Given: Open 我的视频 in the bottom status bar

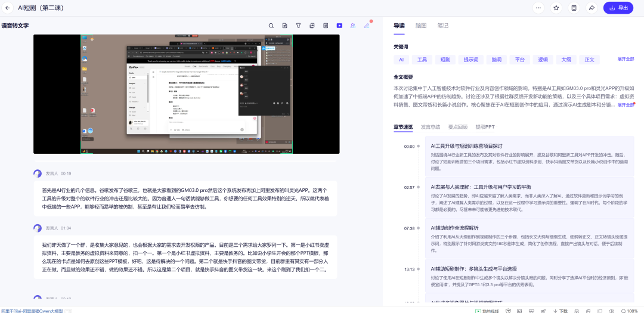Looking at the screenshot, I should point(487,311).
